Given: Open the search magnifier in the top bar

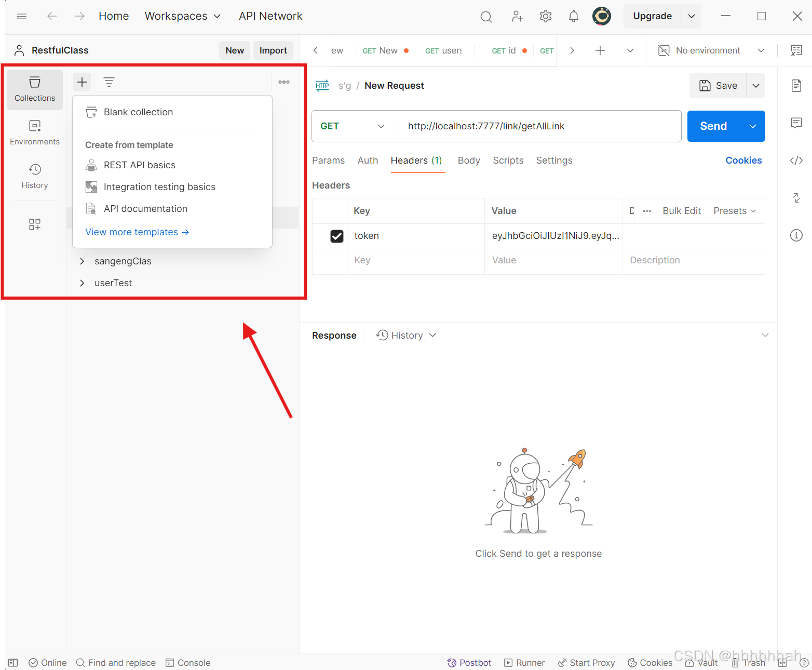Looking at the screenshot, I should tap(486, 17).
